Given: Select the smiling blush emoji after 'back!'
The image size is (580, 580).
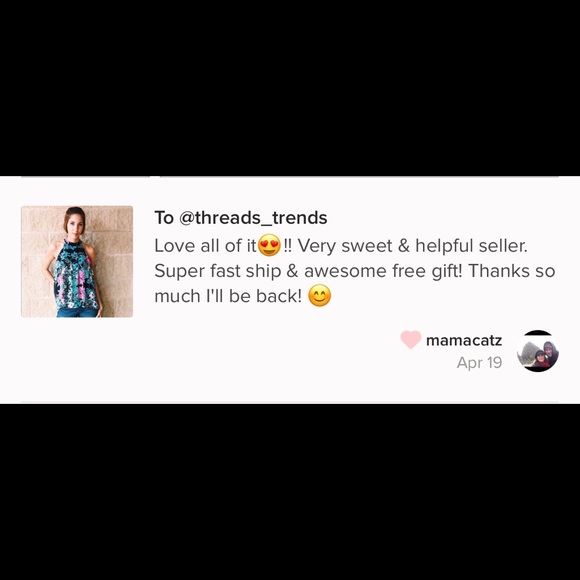Looking at the screenshot, I should tap(320, 296).
